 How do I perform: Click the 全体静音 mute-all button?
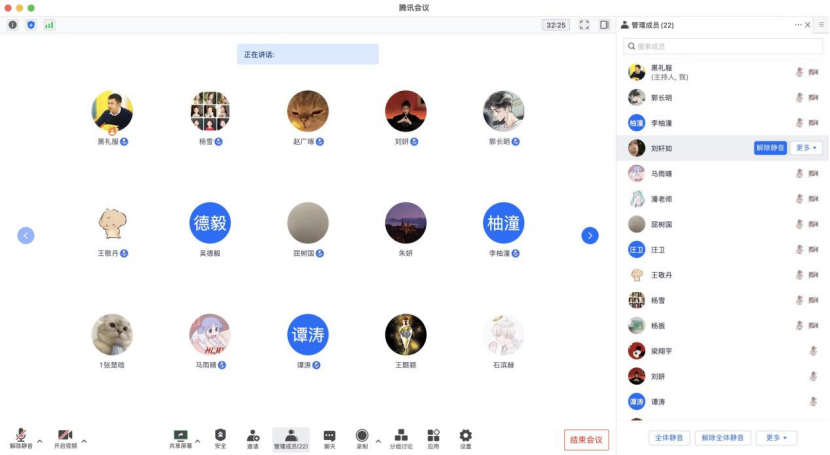668,438
